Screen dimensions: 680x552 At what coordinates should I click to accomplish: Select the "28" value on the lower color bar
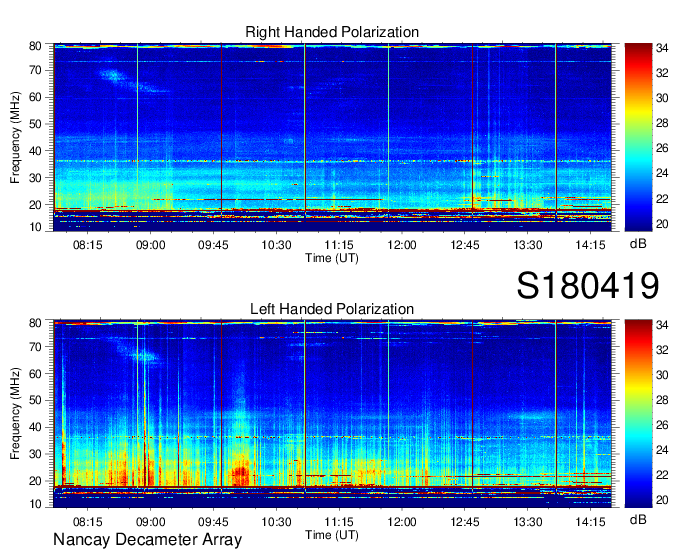662,400
